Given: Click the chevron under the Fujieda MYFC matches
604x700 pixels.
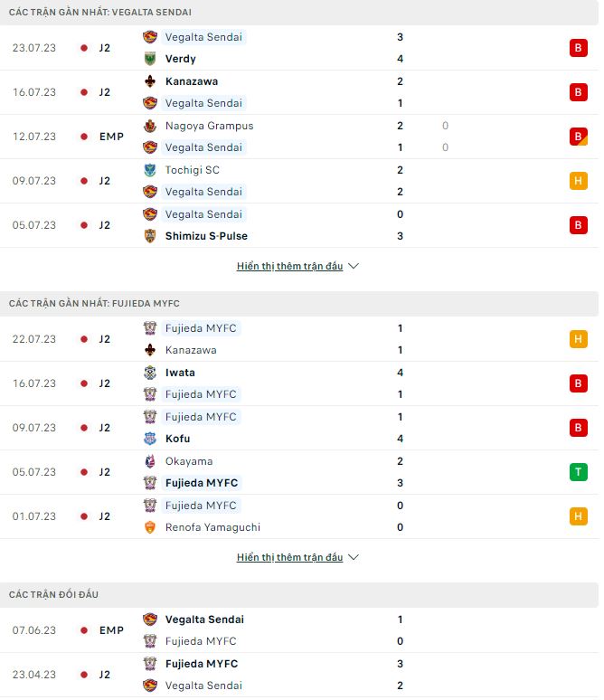Looking at the screenshot, I should 354,558.
